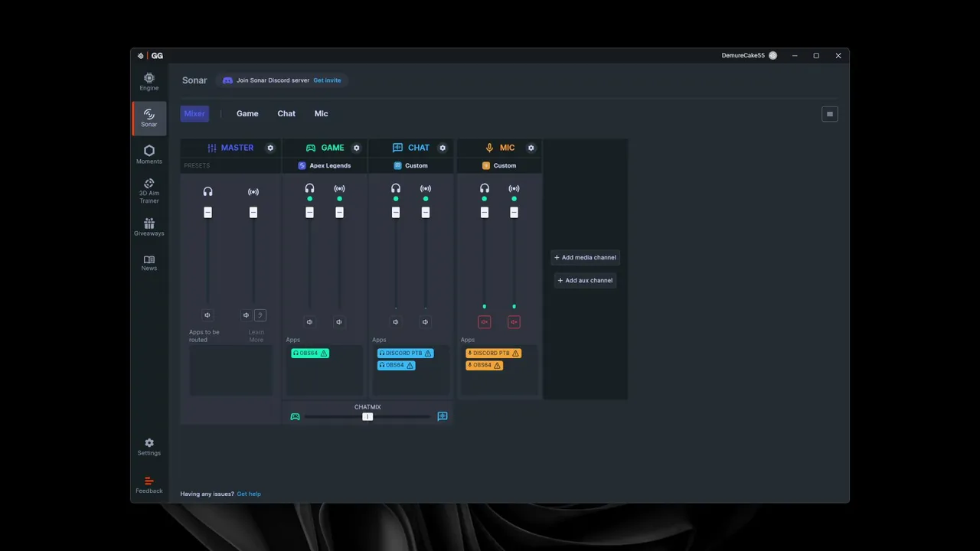Click the Get invite Discord link
Screen dimensions: 980x551
click(327, 80)
